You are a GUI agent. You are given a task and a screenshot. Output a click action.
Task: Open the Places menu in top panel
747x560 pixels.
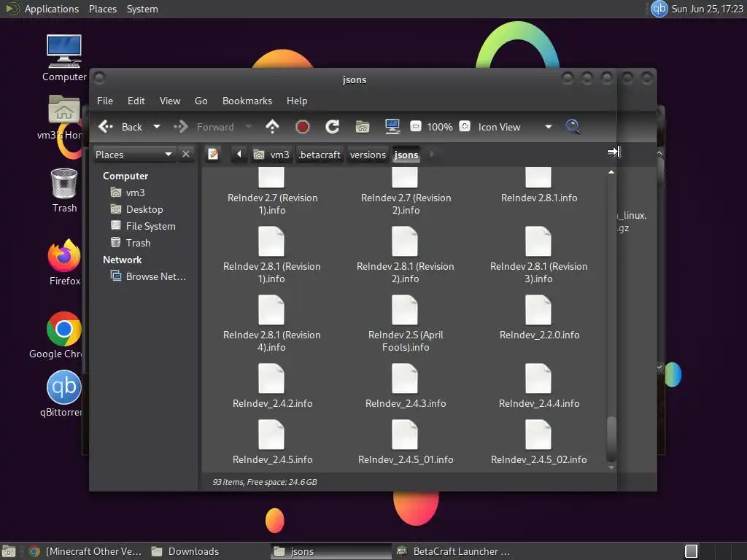[103, 9]
